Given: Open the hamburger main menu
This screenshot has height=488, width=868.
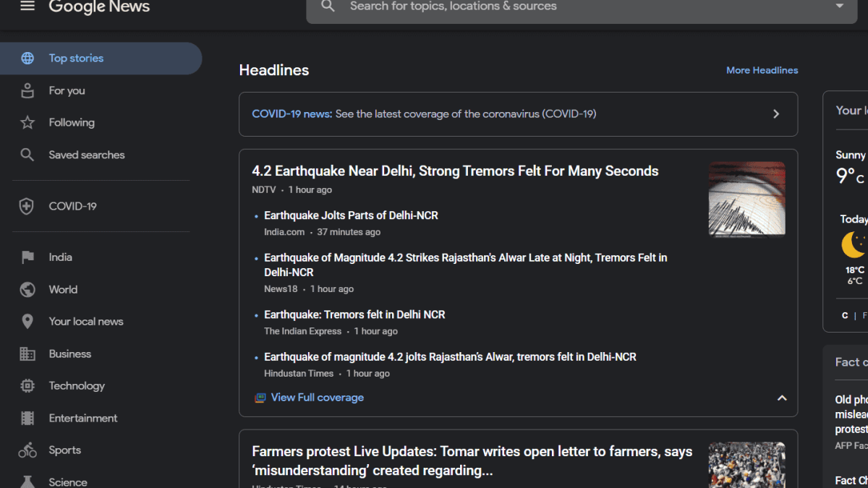Looking at the screenshot, I should (27, 6).
